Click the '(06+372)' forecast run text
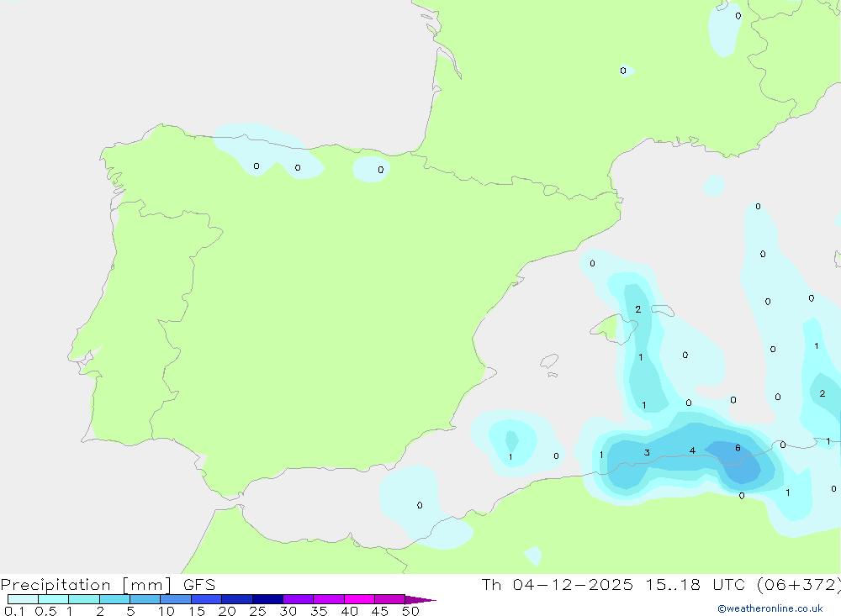841x616 pixels. pyautogui.click(x=799, y=584)
